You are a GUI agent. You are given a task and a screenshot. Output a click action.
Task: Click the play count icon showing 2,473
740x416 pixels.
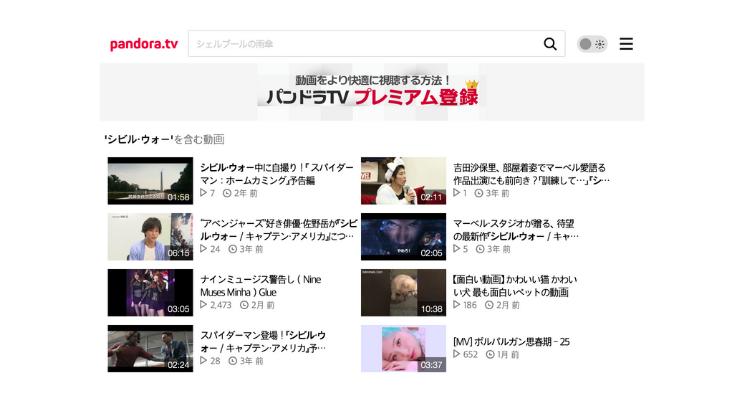click(x=204, y=305)
